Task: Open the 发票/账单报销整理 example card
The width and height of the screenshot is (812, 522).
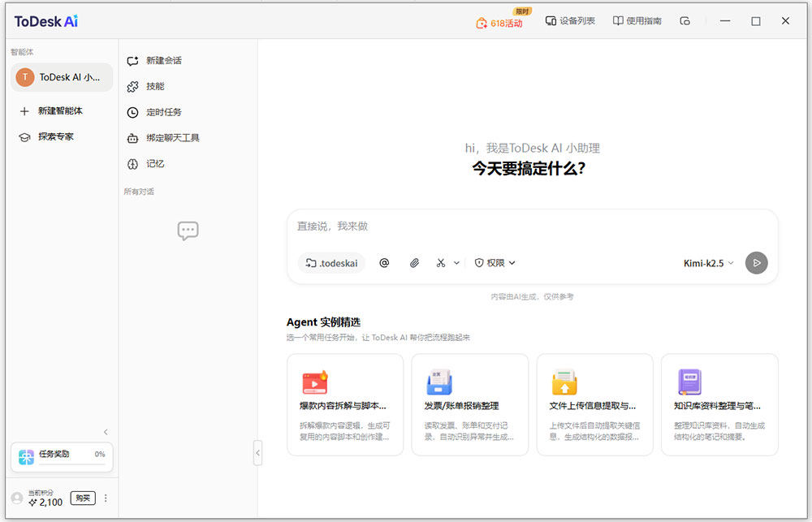Action: (469, 405)
